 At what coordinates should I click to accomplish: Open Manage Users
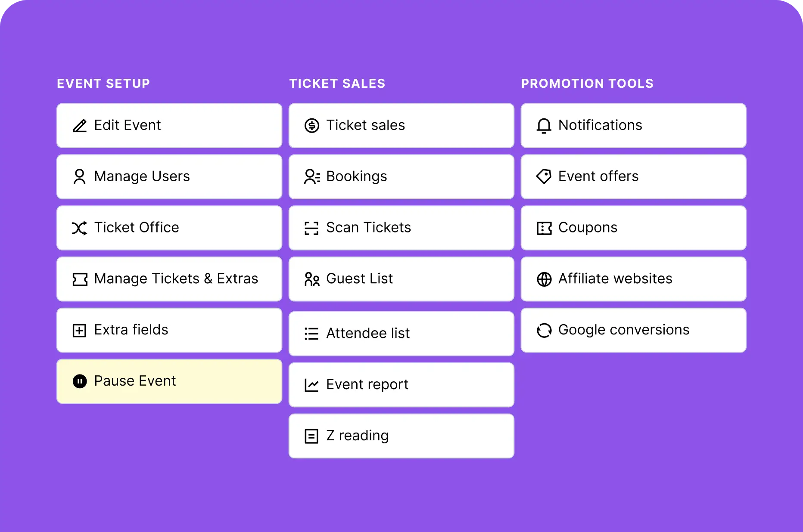coord(169,177)
